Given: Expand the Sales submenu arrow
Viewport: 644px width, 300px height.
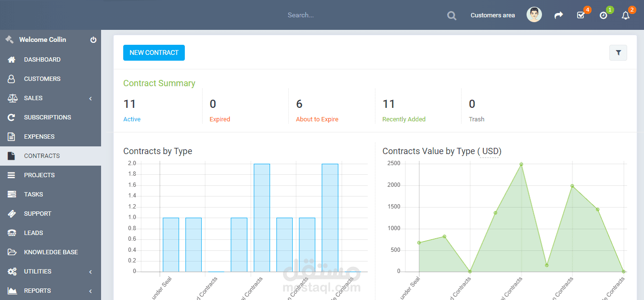Looking at the screenshot, I should coord(90,99).
